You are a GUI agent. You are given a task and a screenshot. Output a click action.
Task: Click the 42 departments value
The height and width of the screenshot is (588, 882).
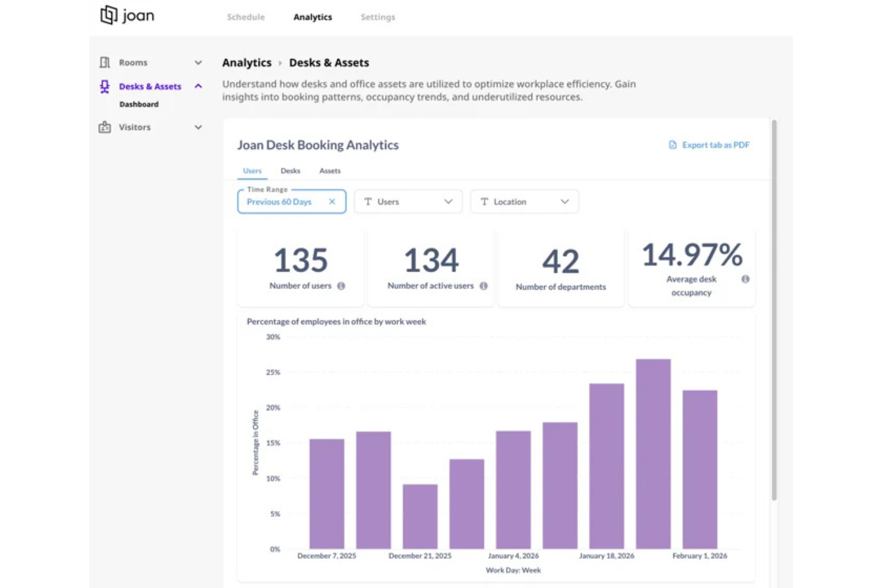561,262
